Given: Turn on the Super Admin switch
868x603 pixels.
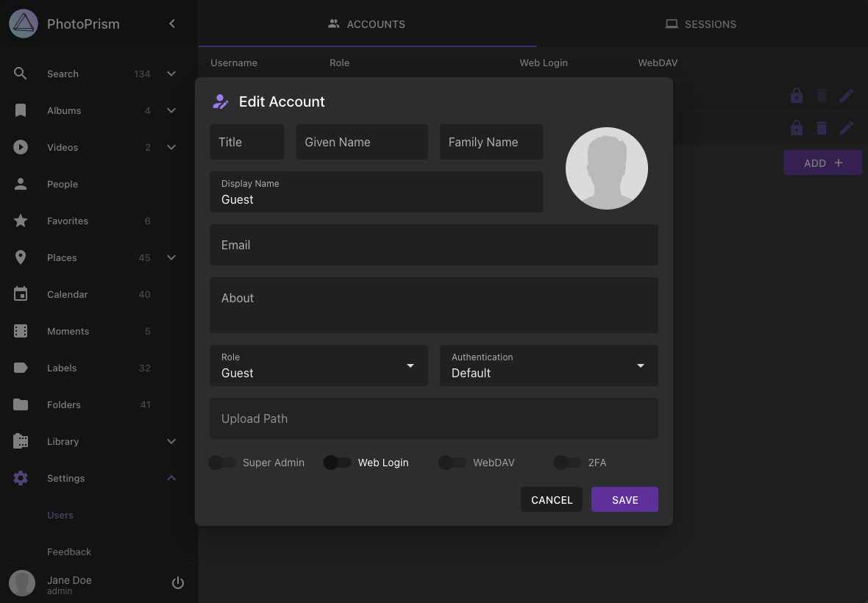Looking at the screenshot, I should (x=223, y=463).
